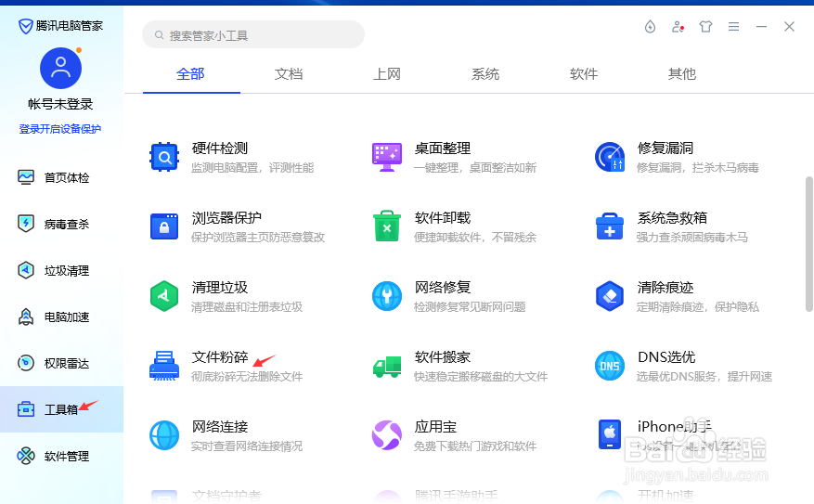
Task: Click the 清理垃圾 green hexagon icon
Action: (164, 296)
